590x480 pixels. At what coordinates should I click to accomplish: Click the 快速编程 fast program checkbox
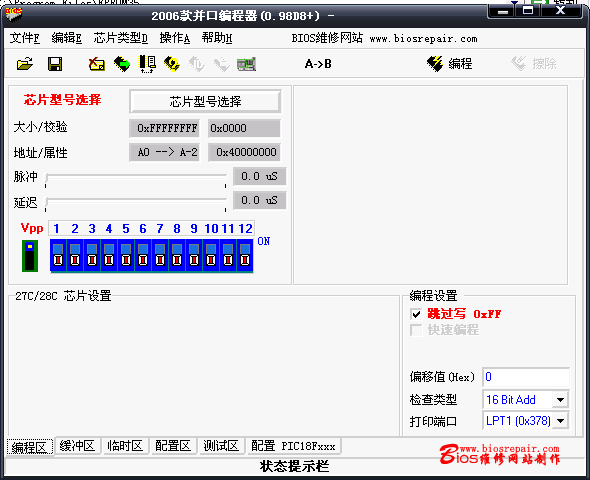[416, 330]
